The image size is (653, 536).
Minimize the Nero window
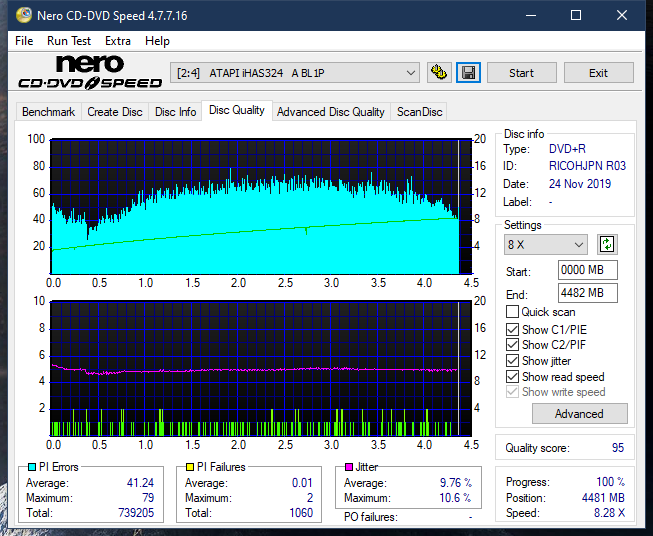[531, 15]
